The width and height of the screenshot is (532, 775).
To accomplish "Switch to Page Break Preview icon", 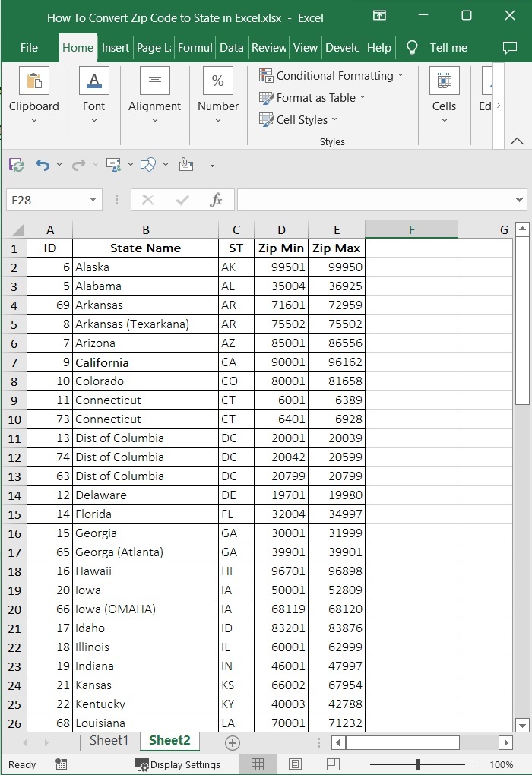I will pyautogui.click(x=333, y=764).
